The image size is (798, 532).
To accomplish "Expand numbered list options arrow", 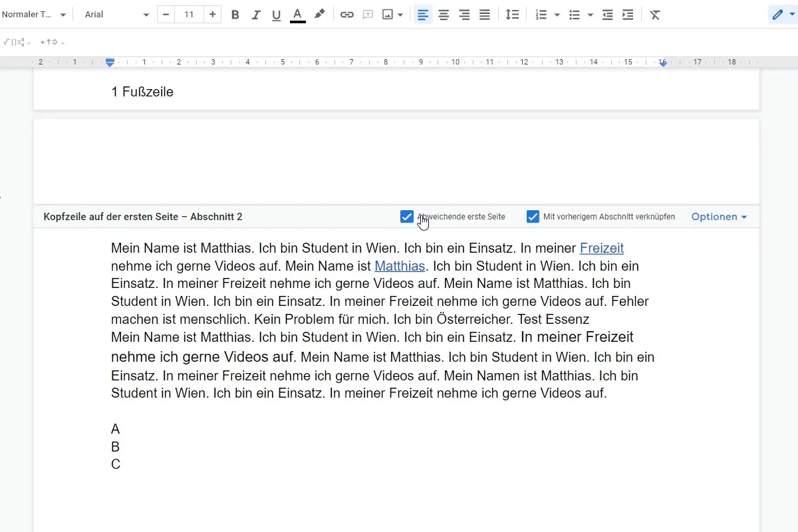I will tap(557, 15).
